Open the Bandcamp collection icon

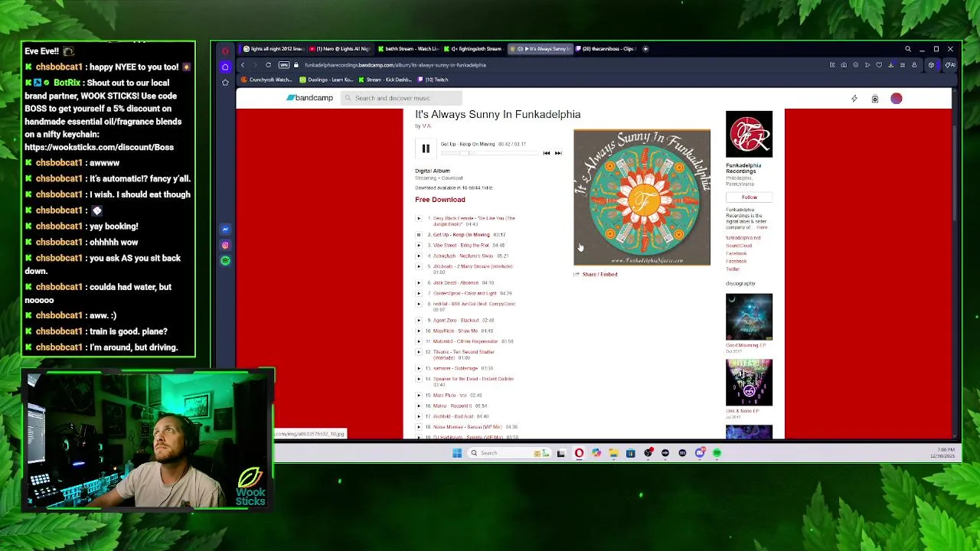[875, 99]
